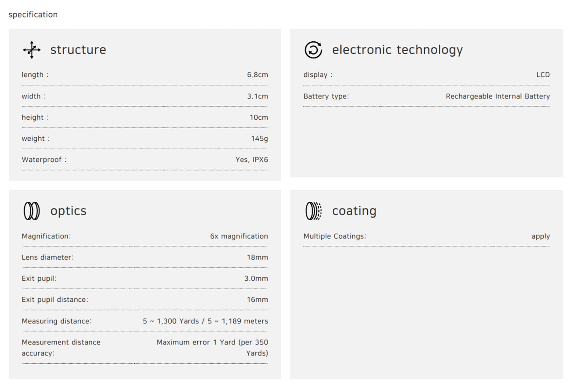This screenshot has width=573, height=392.
Task: Click the 6.8cm length value
Action: pyautogui.click(x=258, y=75)
